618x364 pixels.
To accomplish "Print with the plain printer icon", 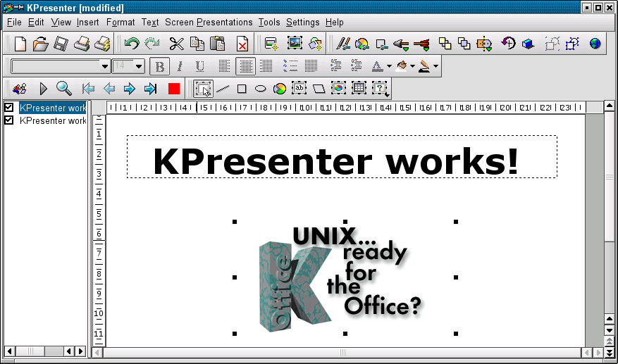I will coord(81,44).
